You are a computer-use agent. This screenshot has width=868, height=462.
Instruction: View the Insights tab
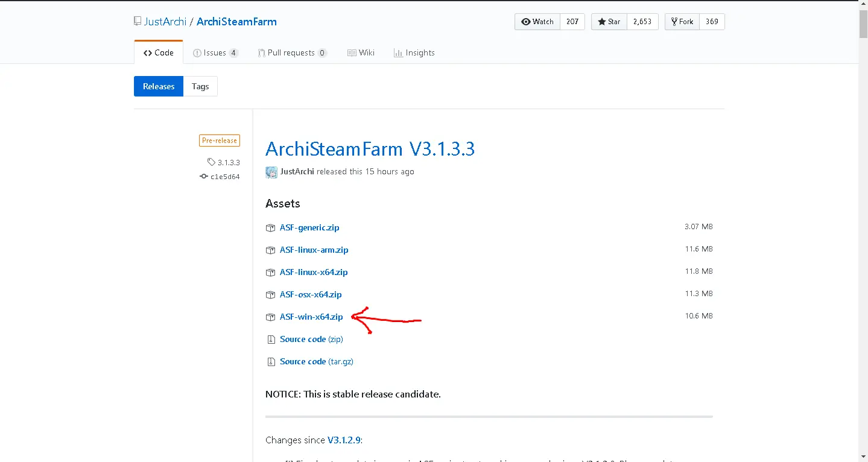tap(414, 52)
